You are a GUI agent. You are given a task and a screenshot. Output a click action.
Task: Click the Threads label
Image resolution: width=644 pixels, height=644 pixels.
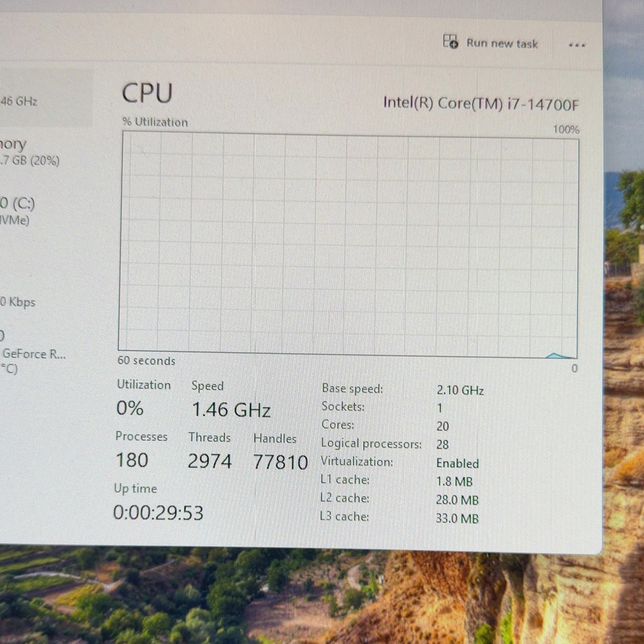[x=209, y=437]
